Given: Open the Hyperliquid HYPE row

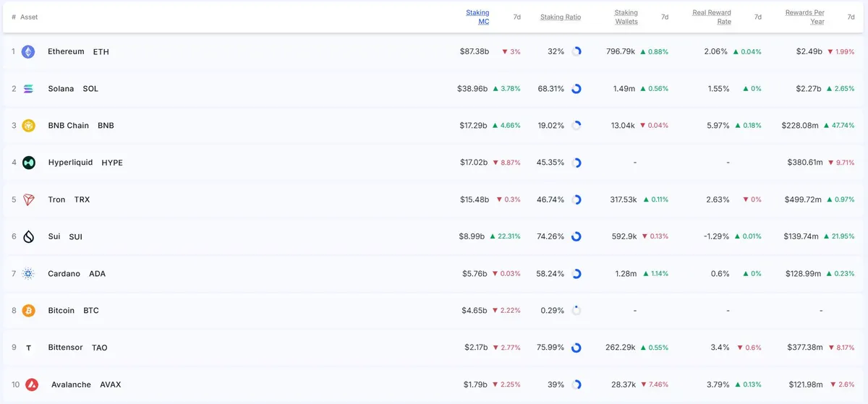Looking at the screenshot, I should [x=434, y=163].
